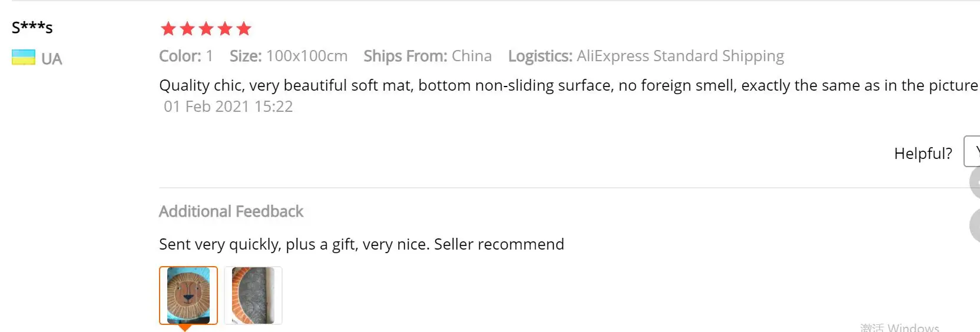Open the gray mat underside photo
This screenshot has height=332, width=980.
[253, 296]
